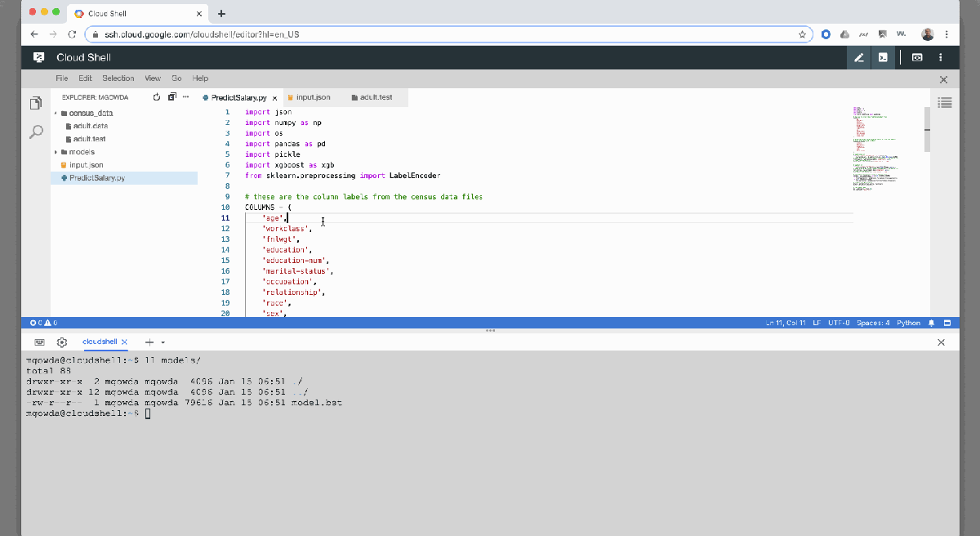Open the File menu
Viewport: 980px width, 536px height.
pyautogui.click(x=62, y=78)
